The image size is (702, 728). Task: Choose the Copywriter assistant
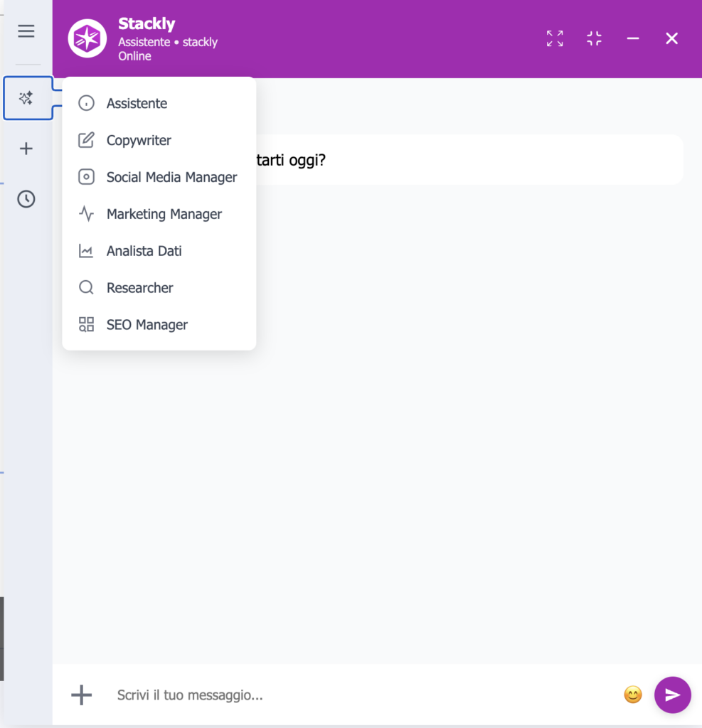159,140
